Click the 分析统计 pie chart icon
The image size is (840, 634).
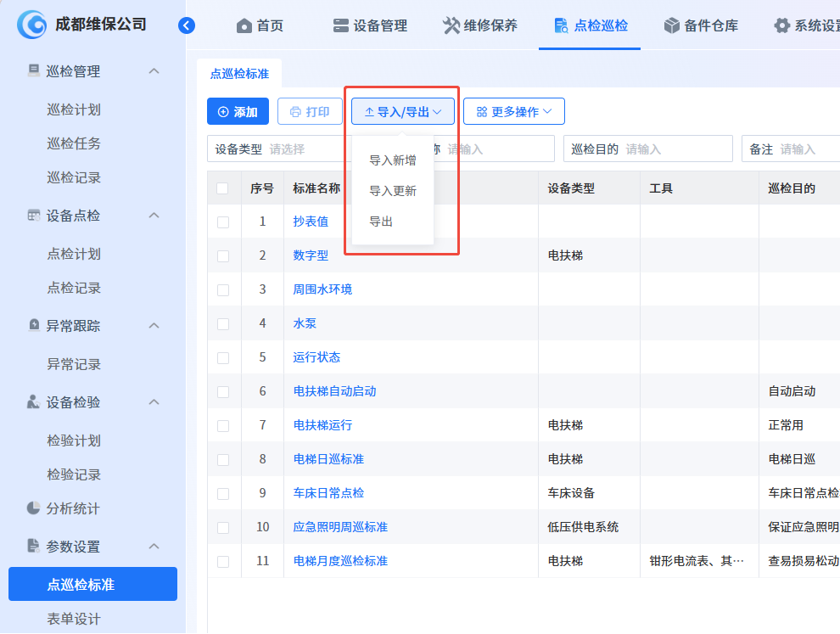(x=33, y=508)
